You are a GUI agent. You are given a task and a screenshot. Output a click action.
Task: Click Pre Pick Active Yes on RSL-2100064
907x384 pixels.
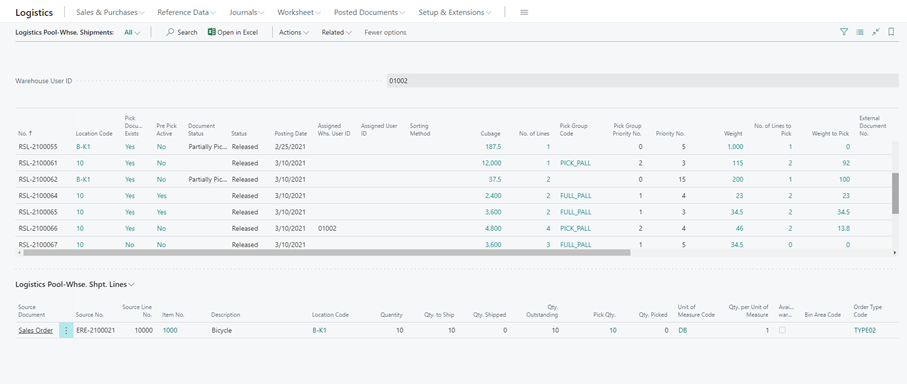(x=161, y=195)
